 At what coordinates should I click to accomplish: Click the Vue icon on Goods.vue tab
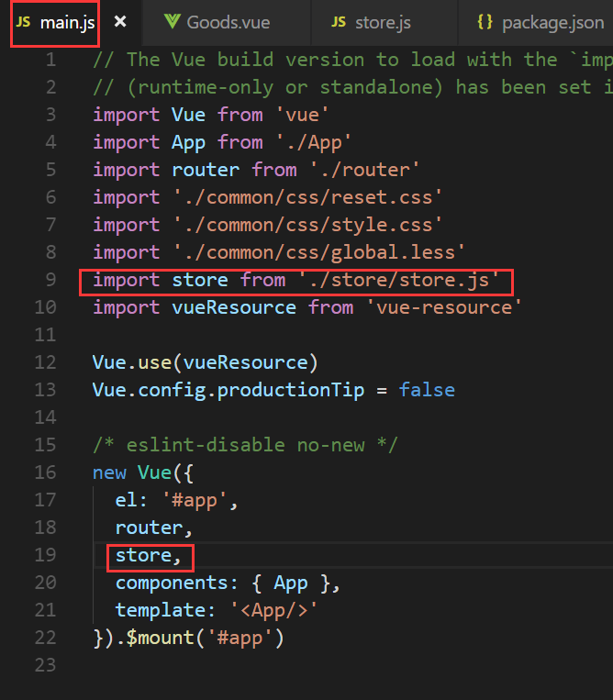(x=172, y=21)
